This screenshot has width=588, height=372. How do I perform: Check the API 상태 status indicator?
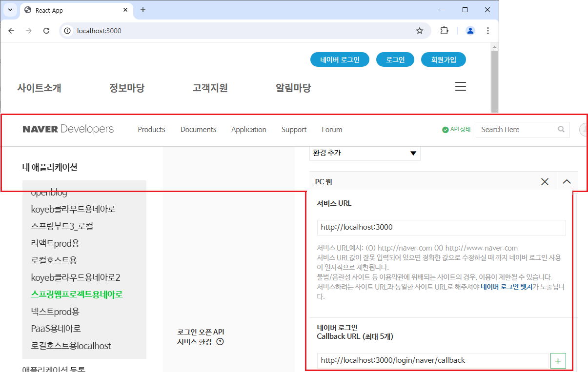pyautogui.click(x=456, y=130)
